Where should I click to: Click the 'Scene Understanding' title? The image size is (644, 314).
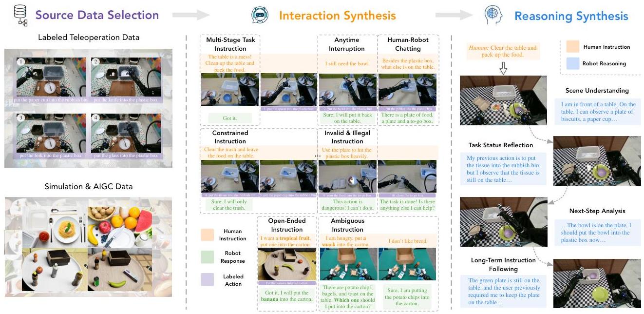coord(597,91)
